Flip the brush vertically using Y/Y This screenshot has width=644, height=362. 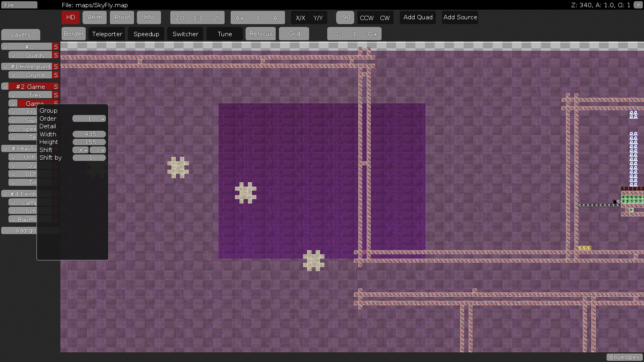tap(317, 18)
